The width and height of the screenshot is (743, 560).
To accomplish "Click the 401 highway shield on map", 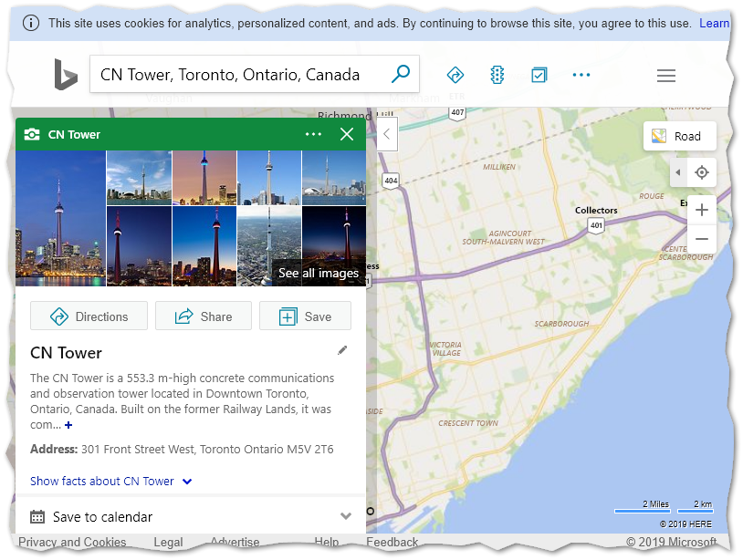I will point(596,226).
